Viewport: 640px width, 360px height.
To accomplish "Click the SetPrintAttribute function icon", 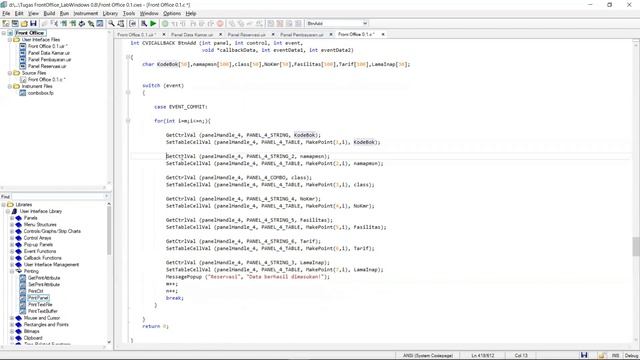I will tap(23, 284).
